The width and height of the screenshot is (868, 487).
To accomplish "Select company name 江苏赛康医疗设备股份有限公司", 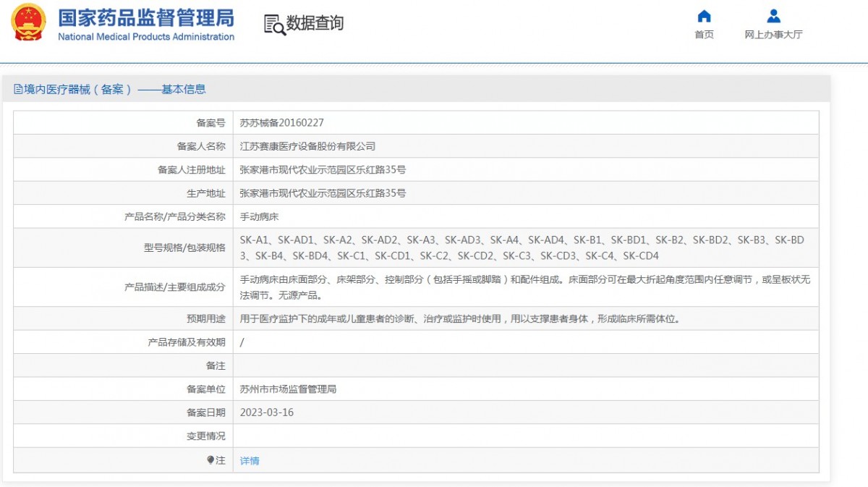I will [x=308, y=146].
